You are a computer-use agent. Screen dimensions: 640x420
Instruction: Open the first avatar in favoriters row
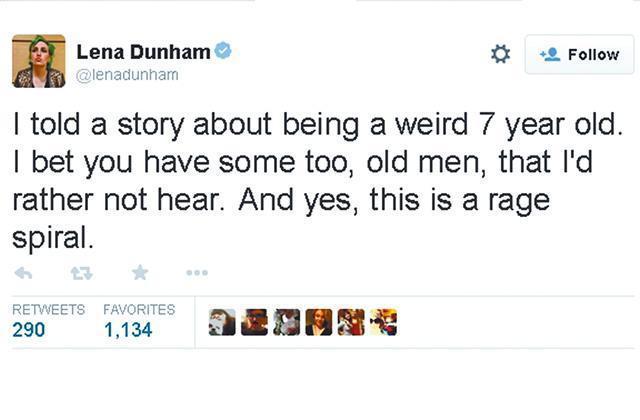point(222,322)
